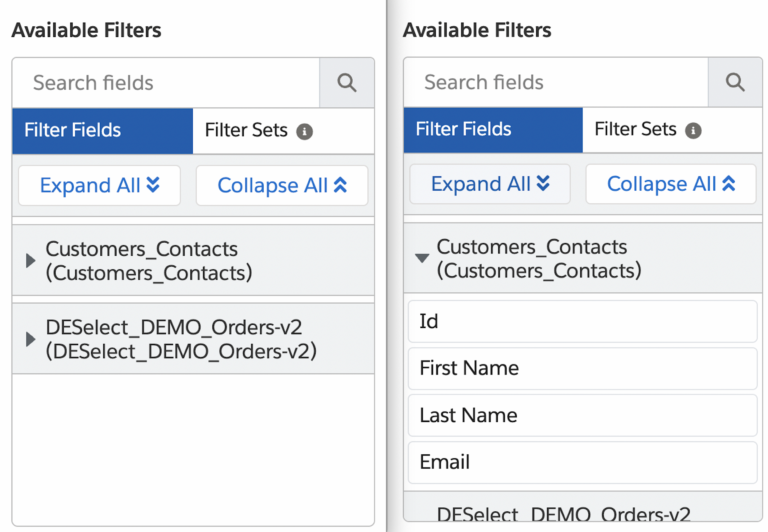Select the First Name filter field
This screenshot has width=768, height=532.
click(582, 369)
